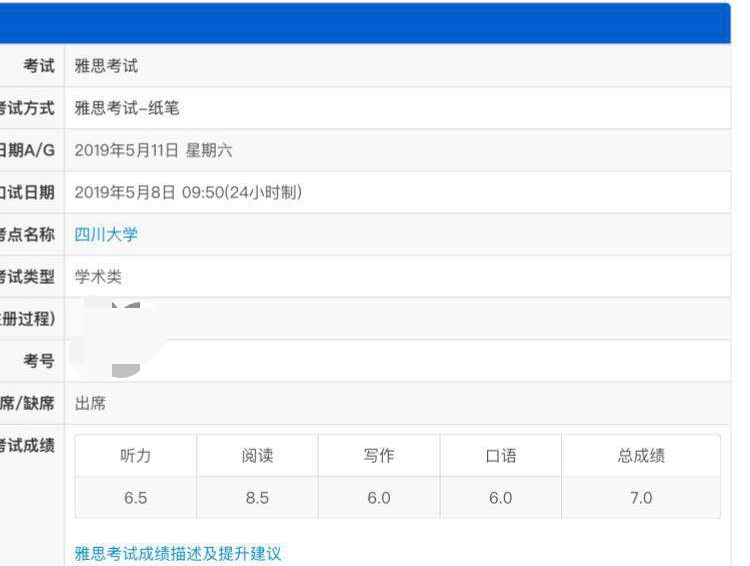
Task: Click the test date 2019年5月11日 星期六
Action: tap(153, 150)
